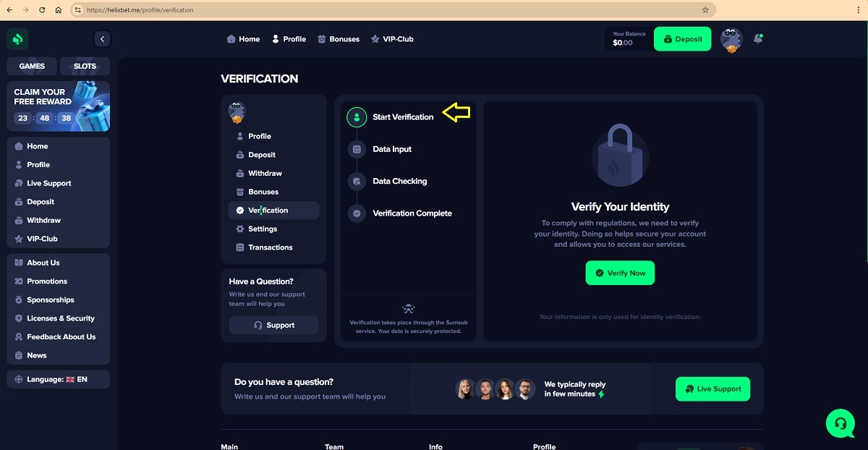
Task: Open Licenses & Security sidebar link
Action: [x=61, y=318]
